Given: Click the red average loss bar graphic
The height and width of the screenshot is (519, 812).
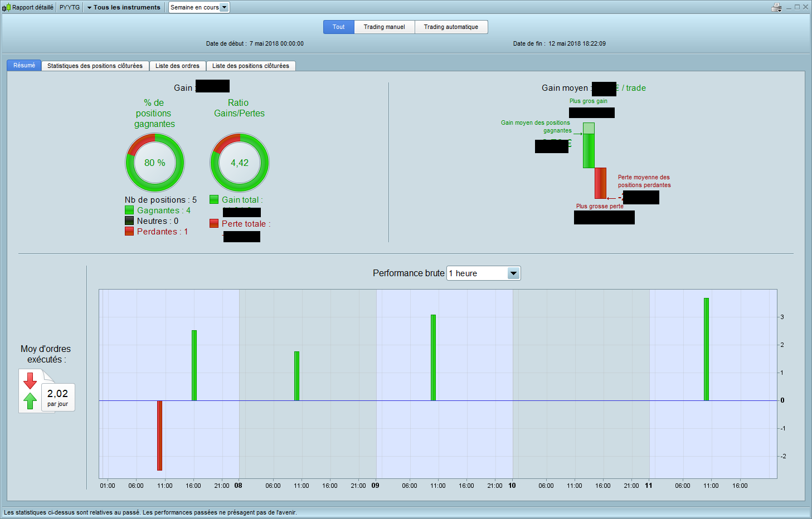Looking at the screenshot, I should [600, 183].
